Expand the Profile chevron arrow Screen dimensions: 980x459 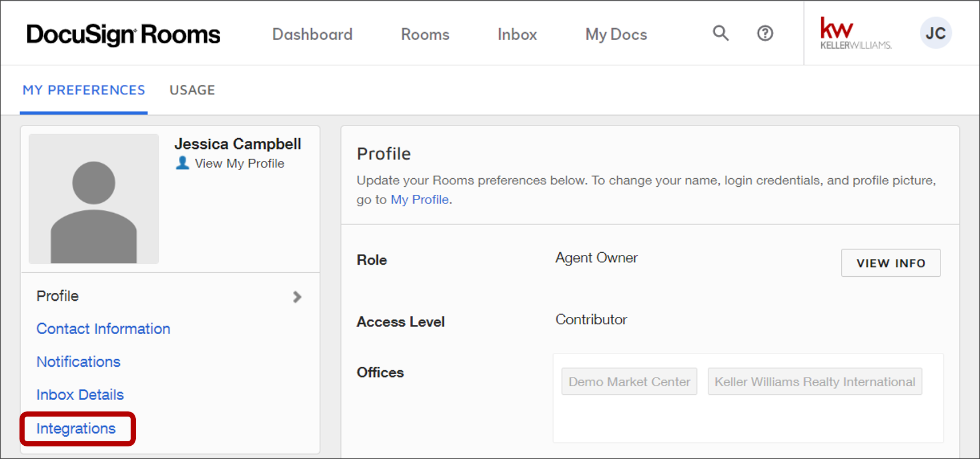coord(297,297)
